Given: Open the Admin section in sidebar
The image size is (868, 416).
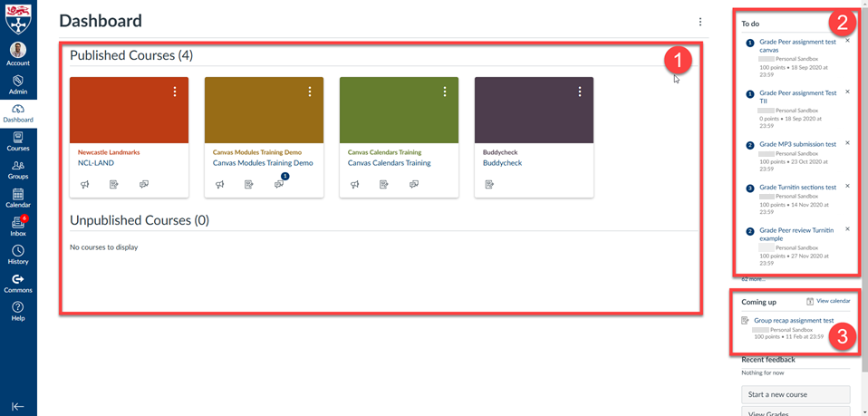Looking at the screenshot, I should [x=18, y=84].
